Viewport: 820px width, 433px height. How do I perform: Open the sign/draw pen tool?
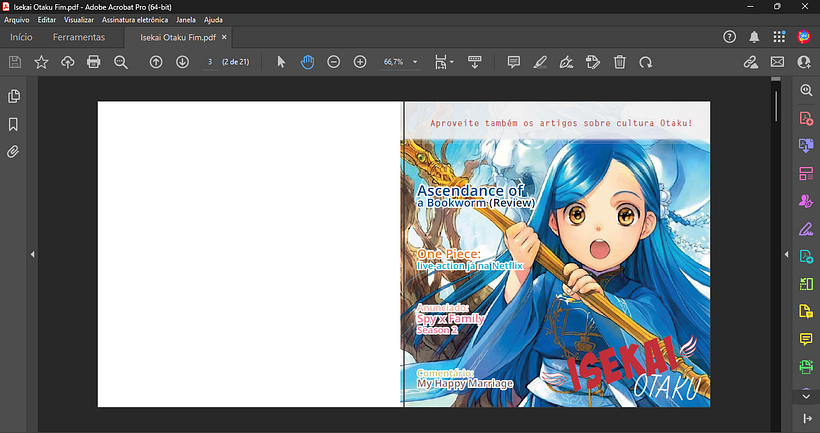click(x=566, y=62)
